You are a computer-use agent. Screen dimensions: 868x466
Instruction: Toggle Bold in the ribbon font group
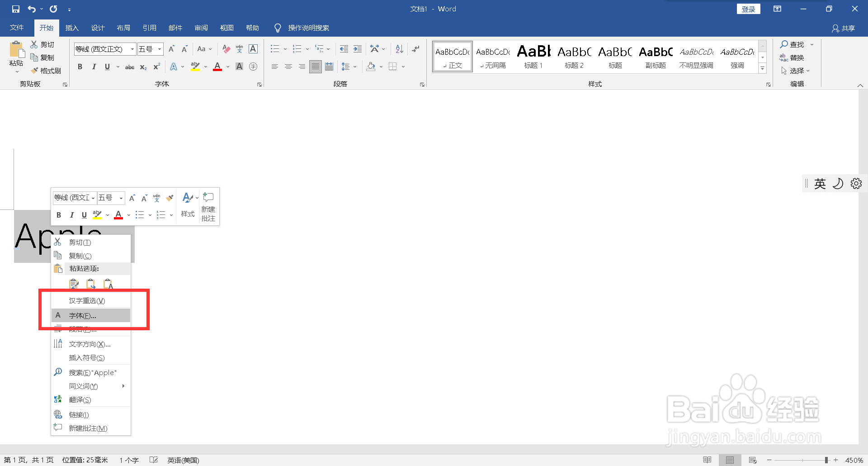click(80, 67)
